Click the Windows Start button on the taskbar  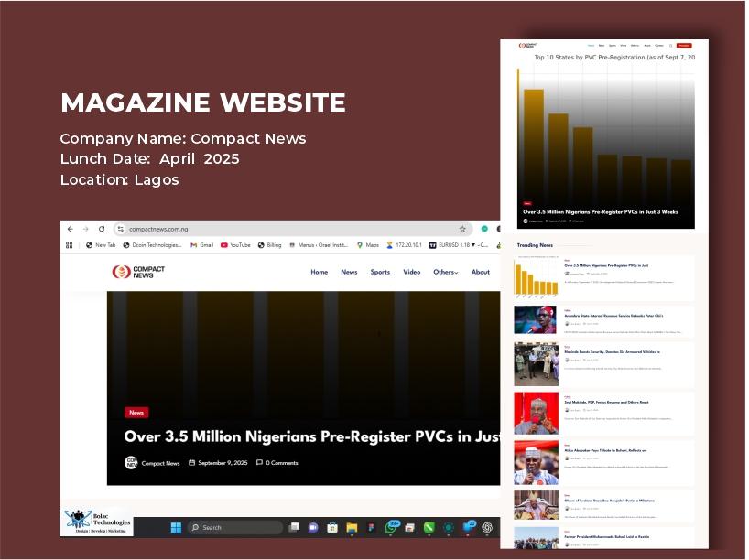coord(174,527)
